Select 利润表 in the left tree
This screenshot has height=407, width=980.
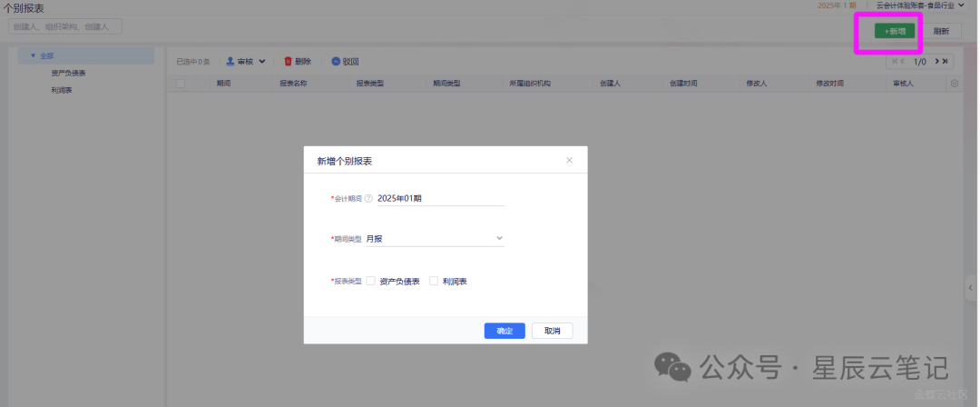(63, 90)
